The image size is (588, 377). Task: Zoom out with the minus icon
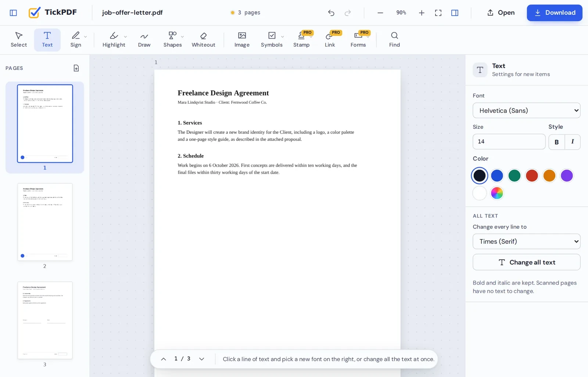point(380,13)
